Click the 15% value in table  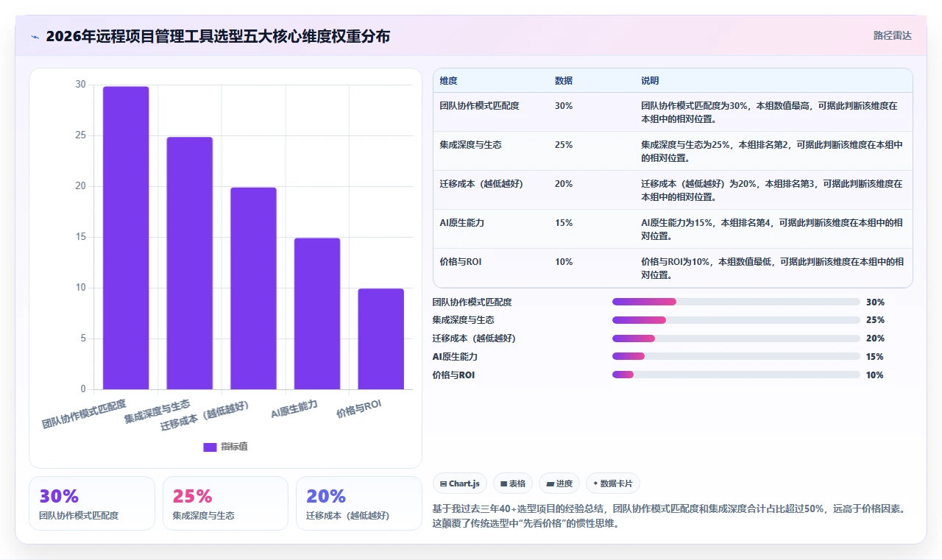pyautogui.click(x=564, y=223)
